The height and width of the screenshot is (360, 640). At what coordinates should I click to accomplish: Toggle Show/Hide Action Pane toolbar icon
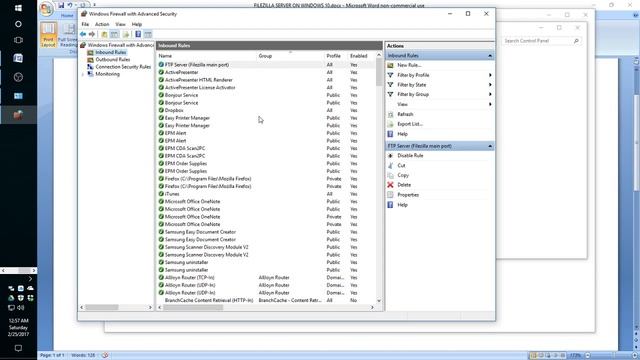(x=148, y=34)
